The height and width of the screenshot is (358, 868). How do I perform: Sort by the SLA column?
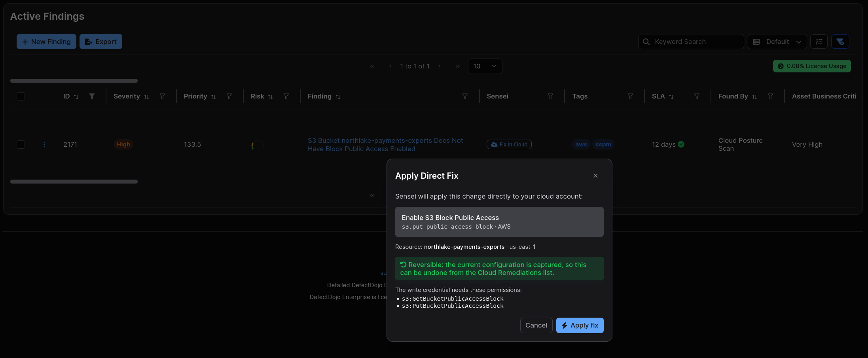pyautogui.click(x=671, y=97)
